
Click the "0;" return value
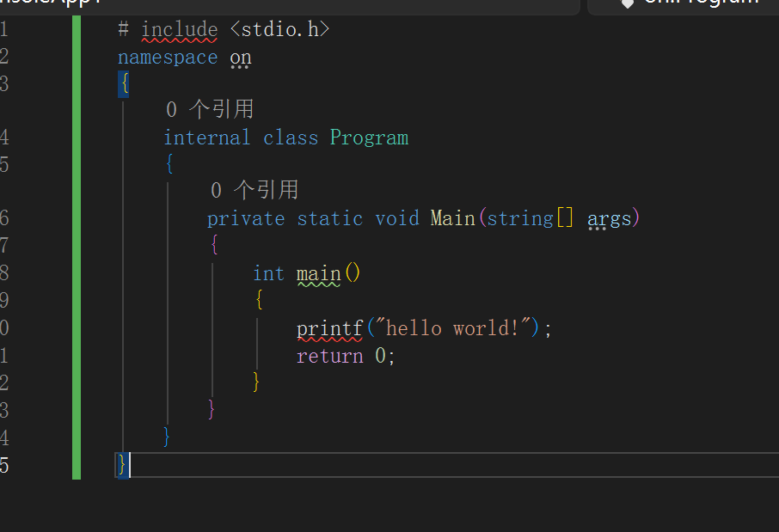384,356
